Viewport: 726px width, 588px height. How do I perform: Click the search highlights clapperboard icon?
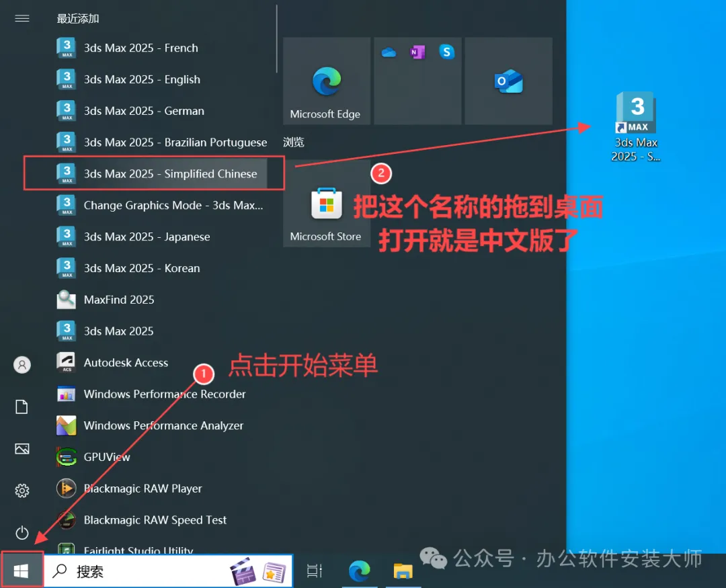[243, 572]
